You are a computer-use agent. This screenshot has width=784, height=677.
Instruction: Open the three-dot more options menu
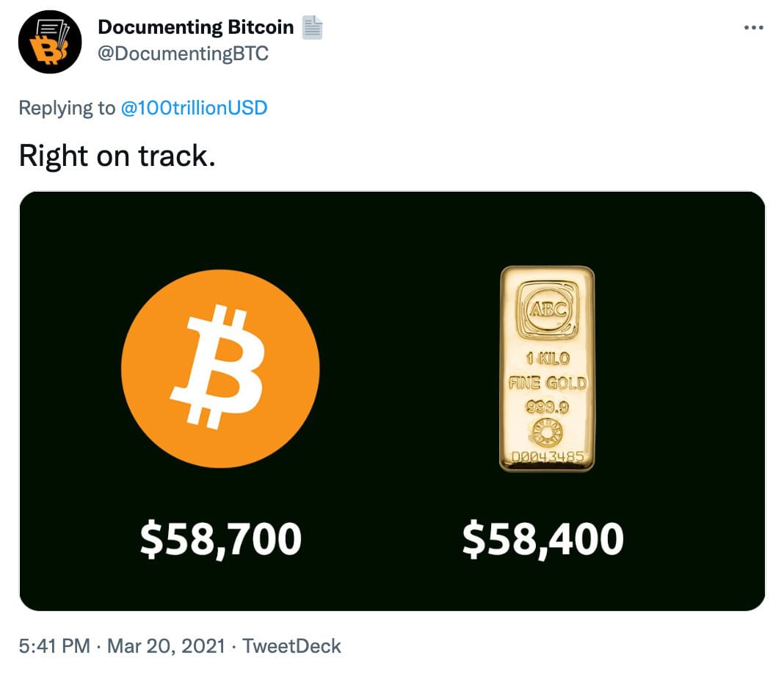tap(753, 27)
